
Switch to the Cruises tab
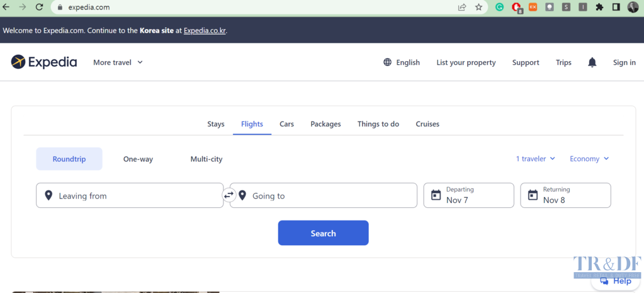427,124
